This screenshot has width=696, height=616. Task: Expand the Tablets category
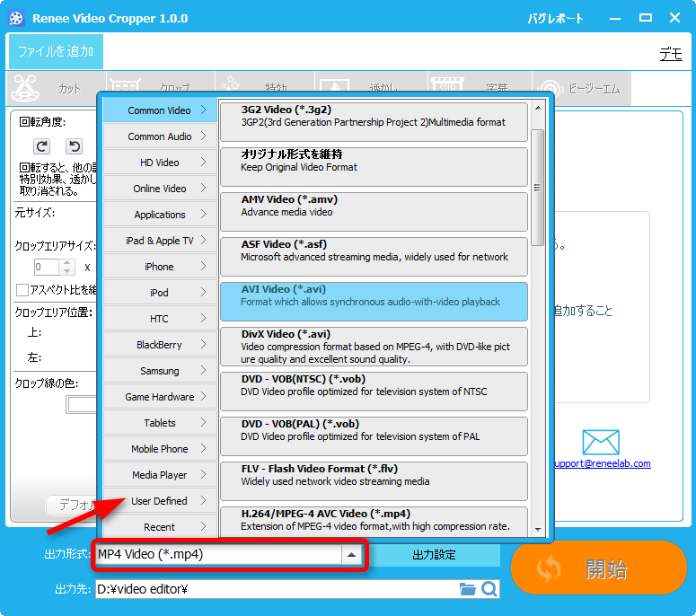point(160,423)
